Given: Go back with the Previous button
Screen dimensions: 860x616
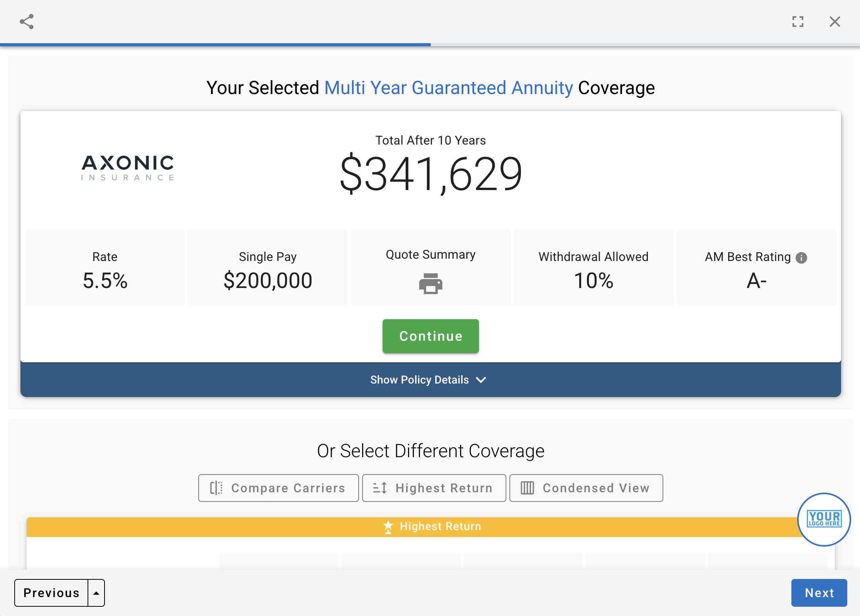Looking at the screenshot, I should pos(51,593).
